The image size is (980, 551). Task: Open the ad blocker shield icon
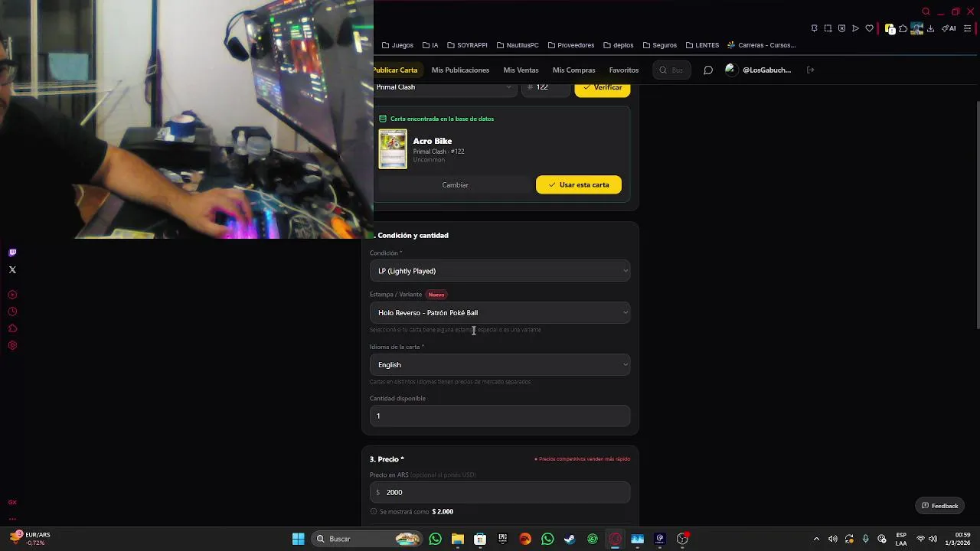841,28
